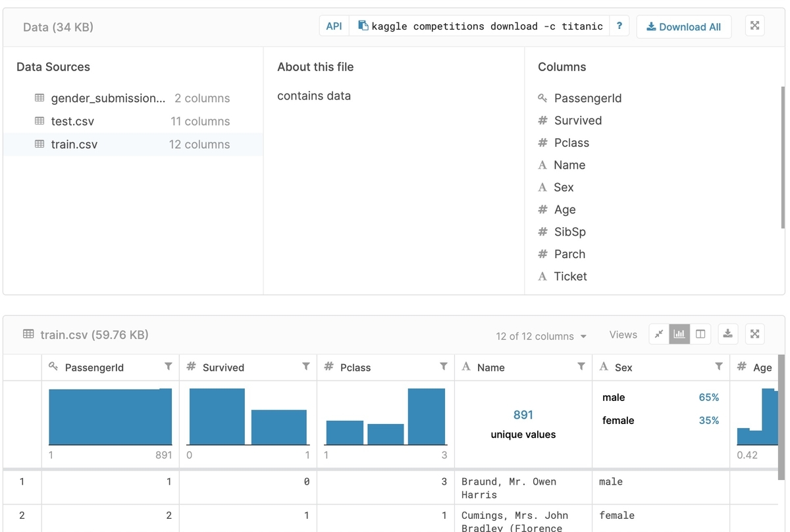This screenshot has width=790, height=532.
Task: Click the key icon beside PassengerId in Columns list
Action: click(542, 98)
